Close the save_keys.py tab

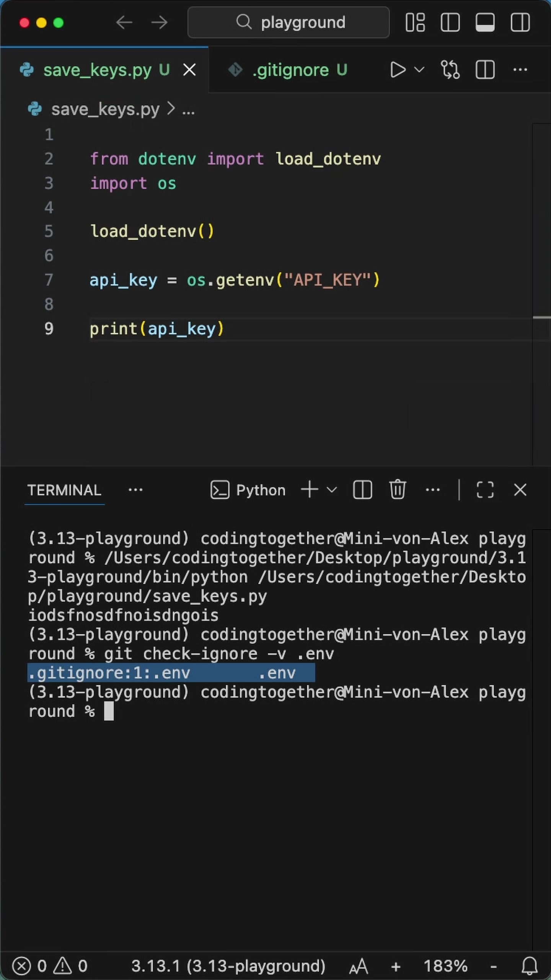click(189, 70)
